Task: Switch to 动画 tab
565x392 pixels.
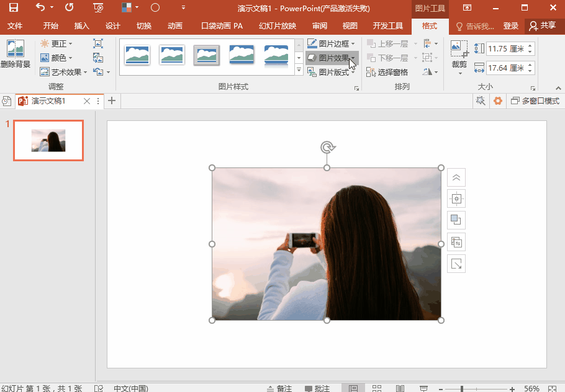Action: (x=174, y=26)
